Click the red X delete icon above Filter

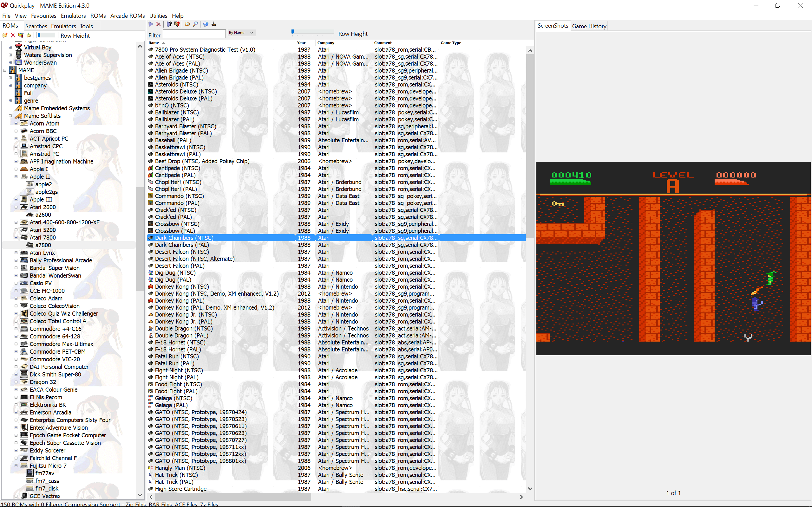pyautogui.click(x=159, y=24)
